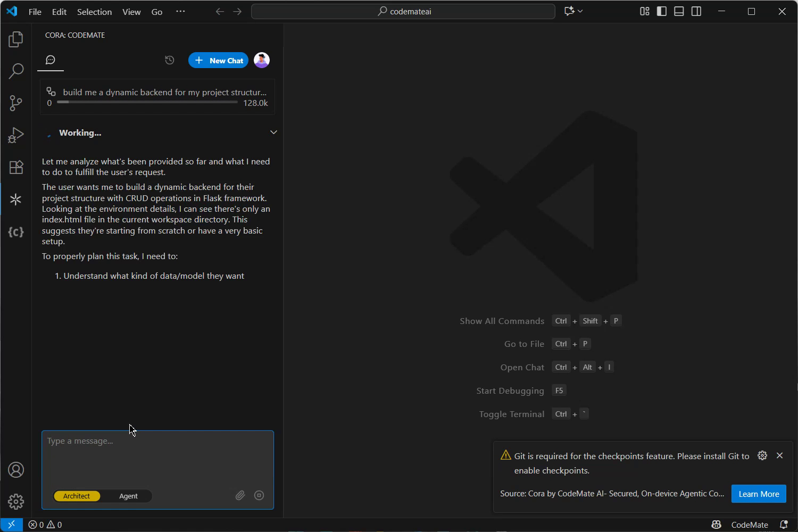Click 'Go to File' shortcut text

525,344
